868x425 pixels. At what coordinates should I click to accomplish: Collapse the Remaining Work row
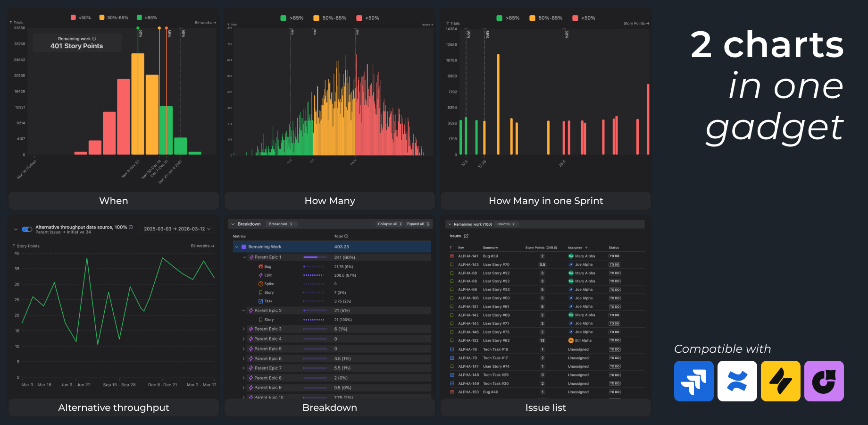pos(236,246)
